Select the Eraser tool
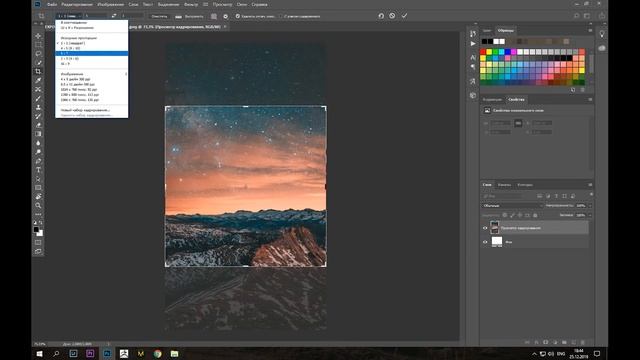640x360 pixels. (38, 125)
